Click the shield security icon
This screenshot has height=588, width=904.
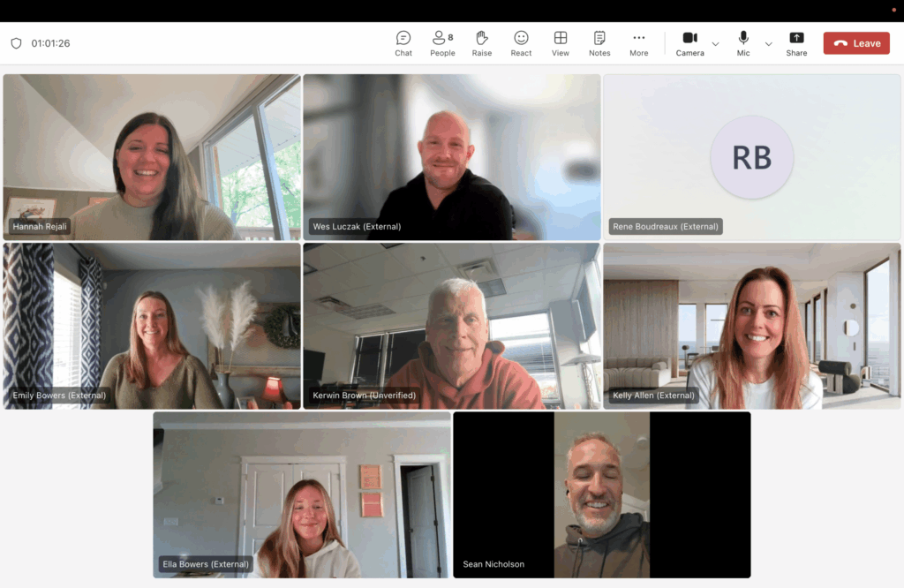pyautogui.click(x=16, y=43)
